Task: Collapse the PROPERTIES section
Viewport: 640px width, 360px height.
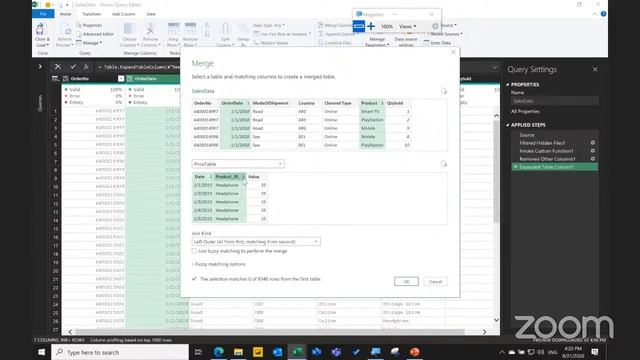Action: pos(508,84)
